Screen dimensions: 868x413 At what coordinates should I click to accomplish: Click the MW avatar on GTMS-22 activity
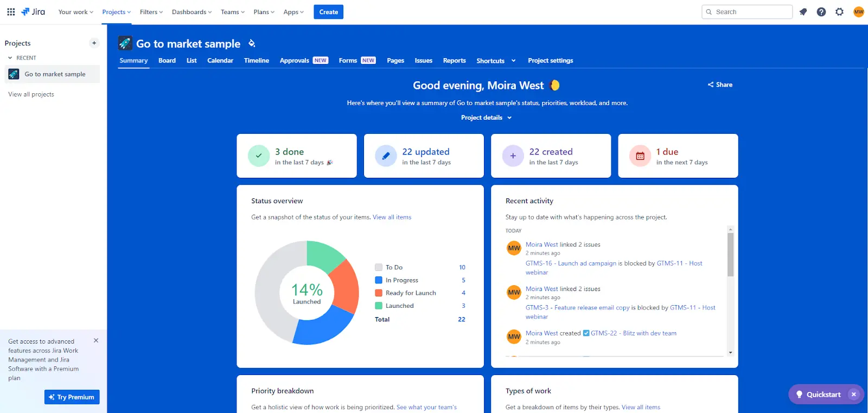[514, 337]
